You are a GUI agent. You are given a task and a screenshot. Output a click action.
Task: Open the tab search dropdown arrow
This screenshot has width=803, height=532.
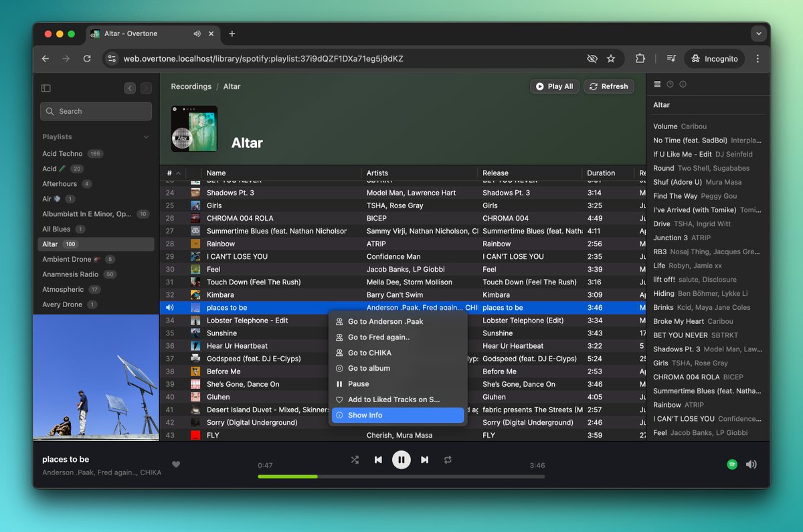pyautogui.click(x=758, y=33)
